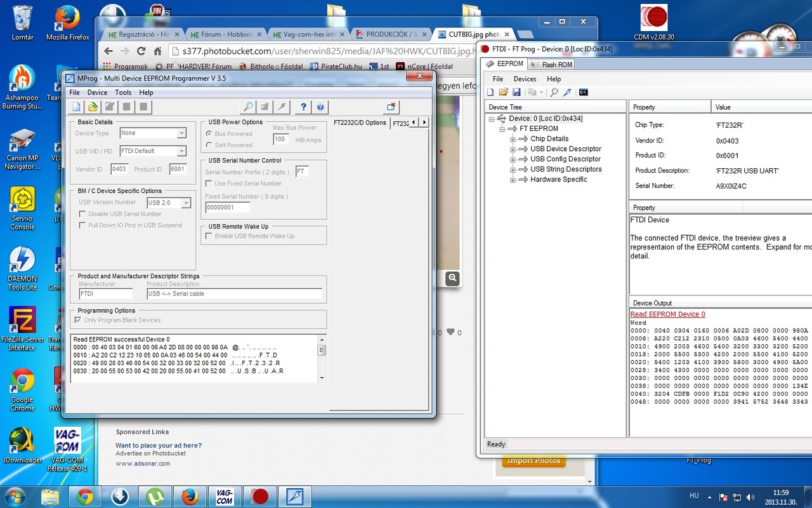Click the Fixed Serial Number field
Viewport: 812px width, 508px height.
point(228,207)
